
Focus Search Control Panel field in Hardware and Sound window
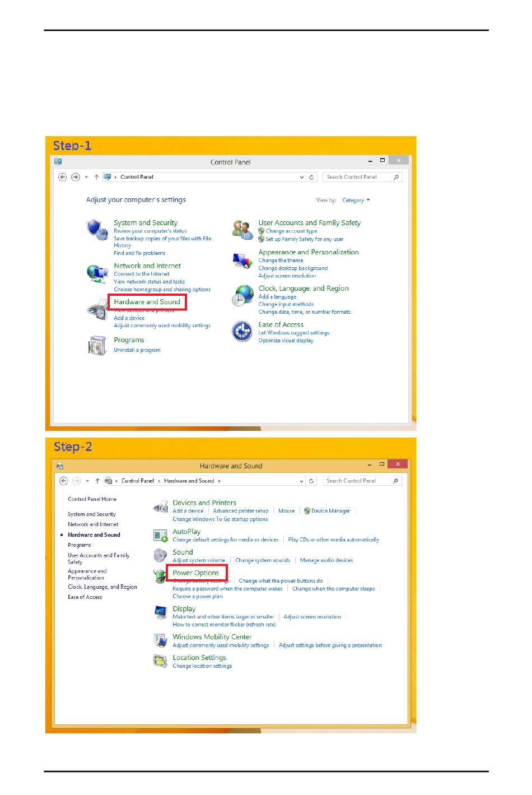tap(362, 481)
